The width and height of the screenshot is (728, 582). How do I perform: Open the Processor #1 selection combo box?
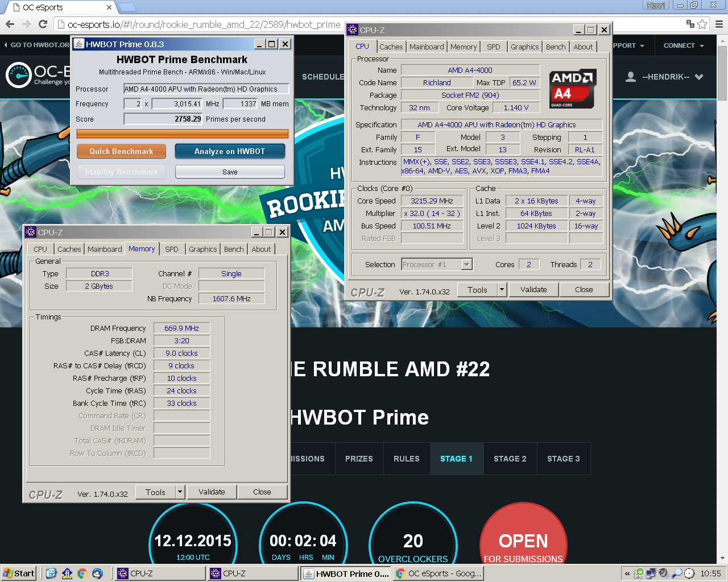(x=437, y=264)
